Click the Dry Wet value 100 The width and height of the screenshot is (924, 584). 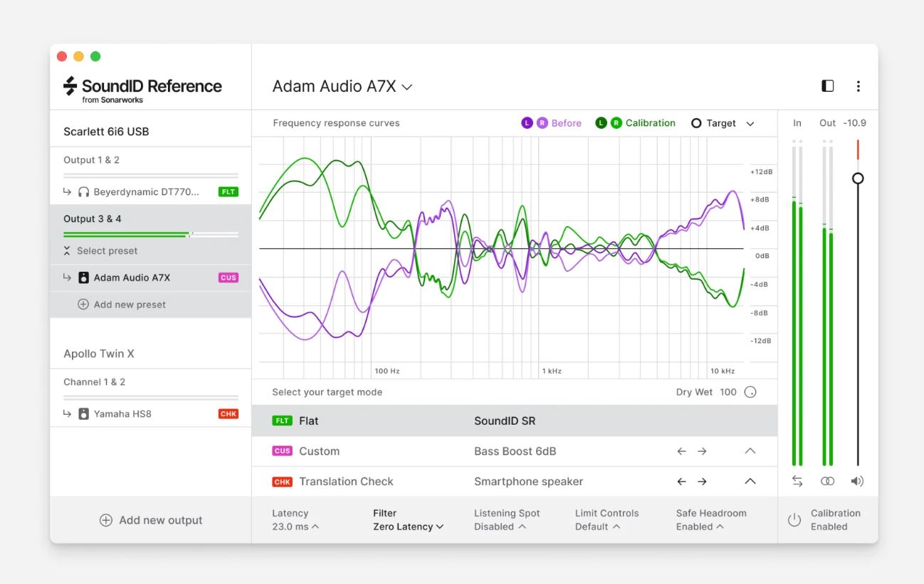[x=728, y=392]
